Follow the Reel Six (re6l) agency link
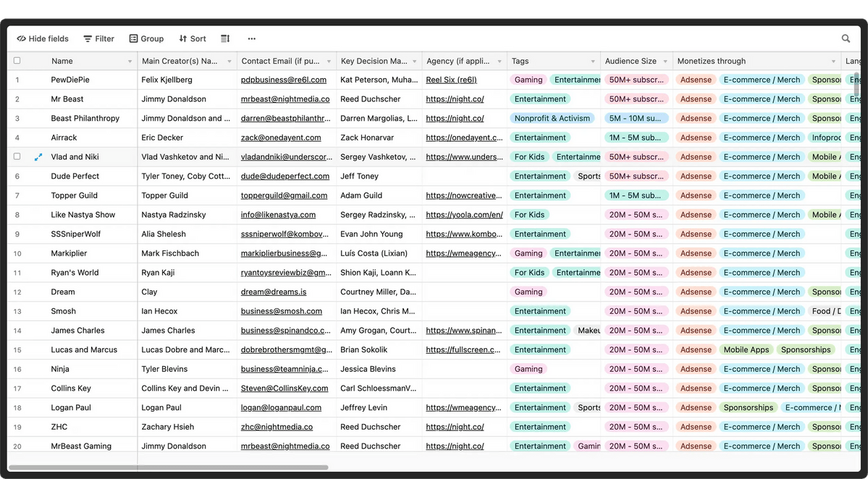The image size is (868, 479). tap(451, 80)
